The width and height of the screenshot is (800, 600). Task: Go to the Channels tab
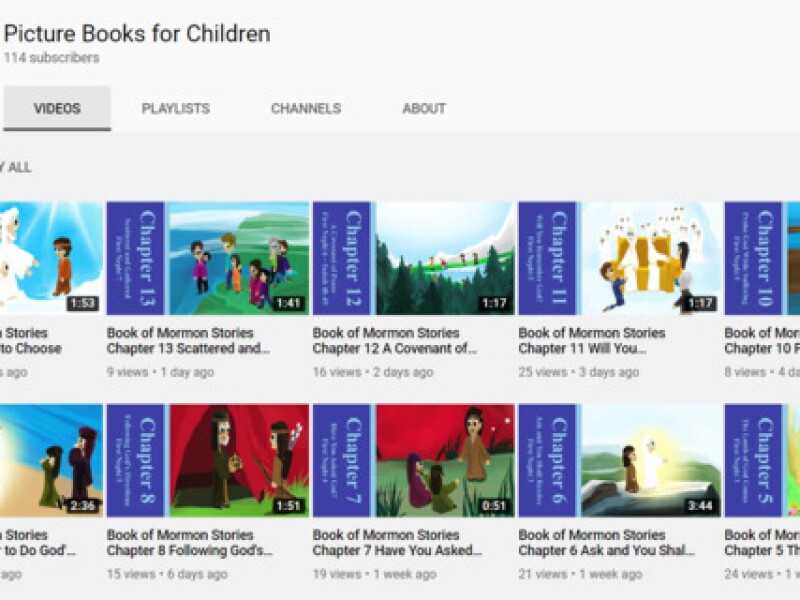pos(305,109)
